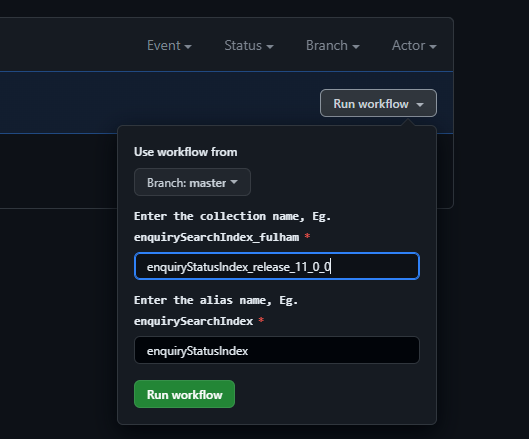Open the Status filter dropdown

pos(249,46)
